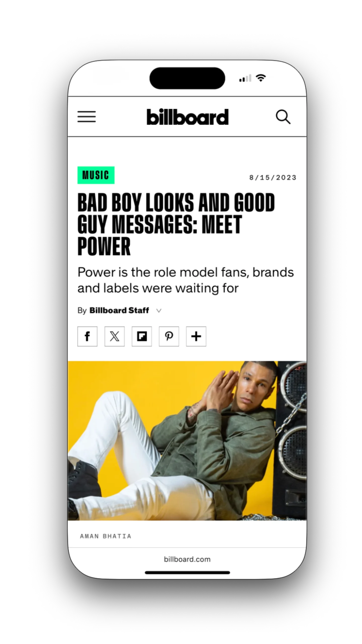
Task: Tap the article headline about Power
Action: (x=176, y=224)
